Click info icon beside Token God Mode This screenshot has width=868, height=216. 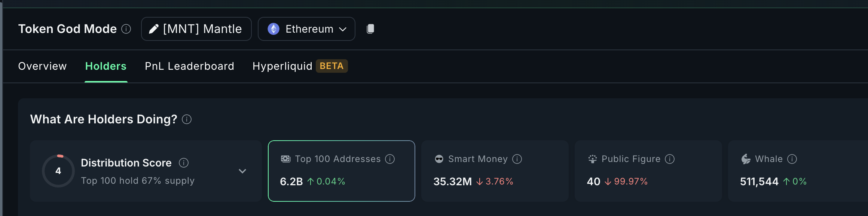(126, 29)
